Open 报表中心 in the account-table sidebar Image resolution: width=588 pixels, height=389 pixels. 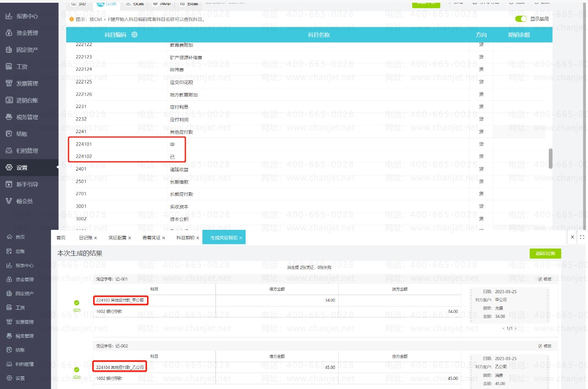point(27,16)
